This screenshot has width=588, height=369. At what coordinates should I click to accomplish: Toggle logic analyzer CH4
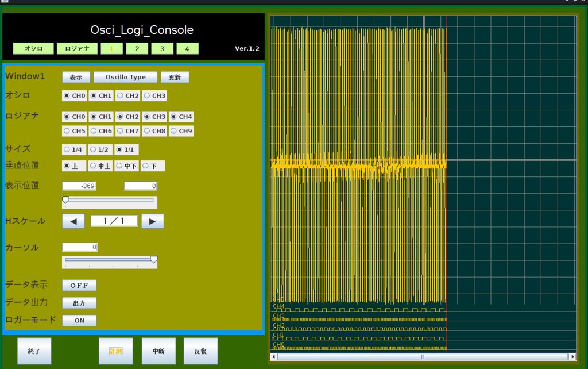pyautogui.click(x=181, y=117)
